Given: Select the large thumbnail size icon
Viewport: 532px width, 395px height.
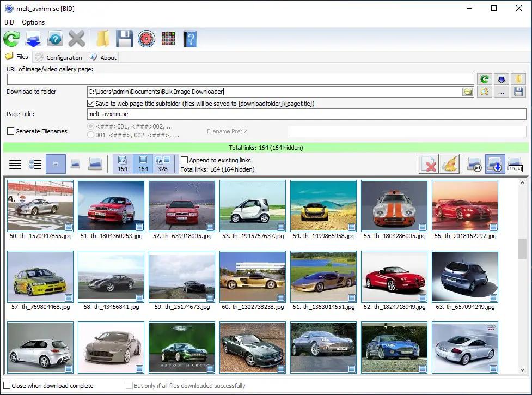Looking at the screenshot, I should pyautogui.click(x=95, y=164).
